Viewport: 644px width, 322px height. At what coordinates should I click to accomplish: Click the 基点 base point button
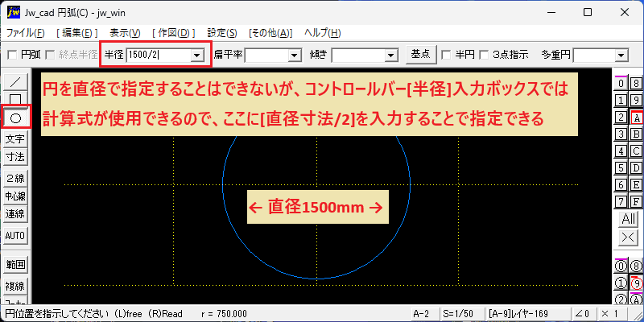(x=420, y=54)
